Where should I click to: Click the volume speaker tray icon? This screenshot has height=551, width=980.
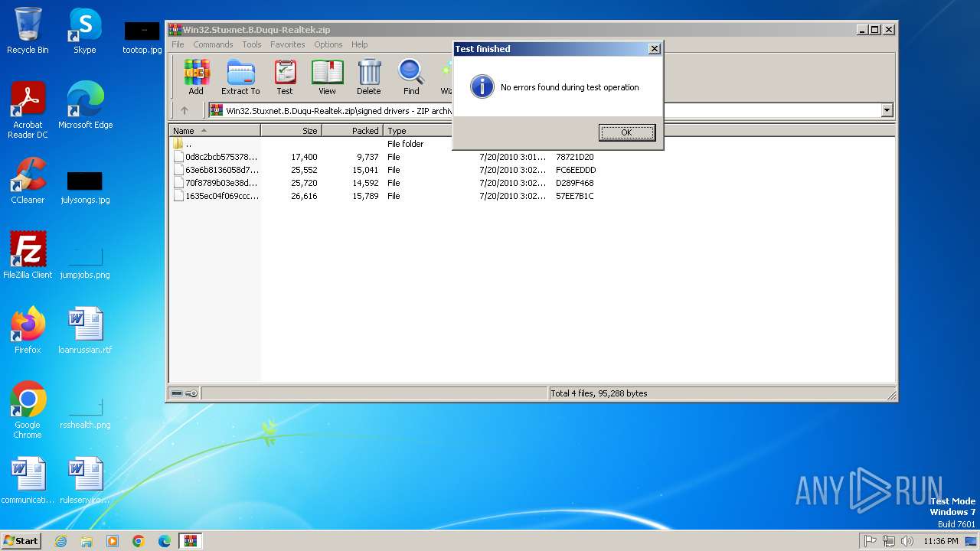coord(907,541)
